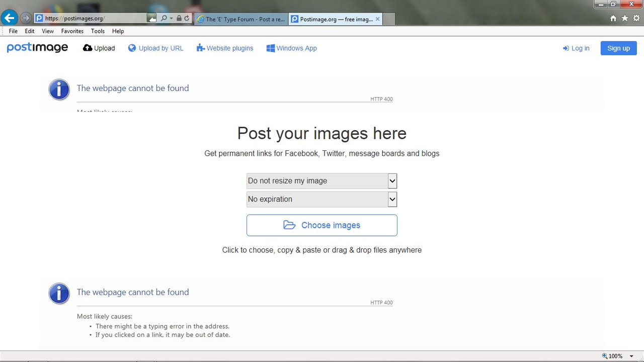
Task: Click the Home icon in browser toolbar
Action: pyautogui.click(x=613, y=18)
